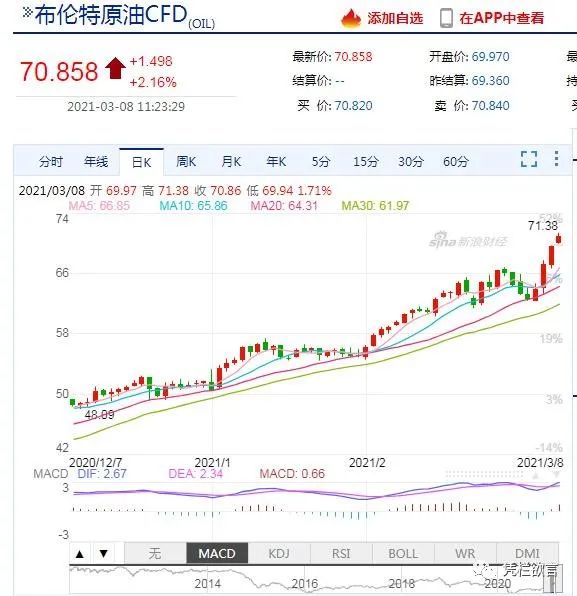Click the 2014 label on the range timeline
This screenshot has height=596, width=577.
[x=208, y=583]
